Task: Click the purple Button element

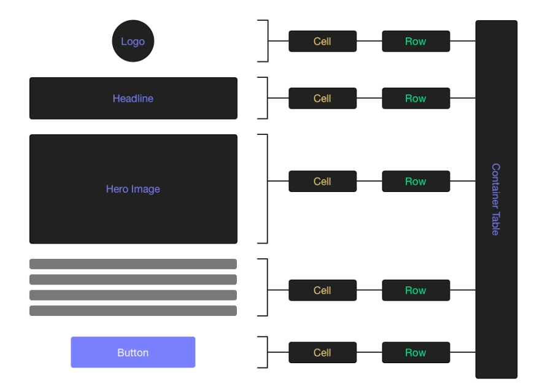Action: click(133, 352)
